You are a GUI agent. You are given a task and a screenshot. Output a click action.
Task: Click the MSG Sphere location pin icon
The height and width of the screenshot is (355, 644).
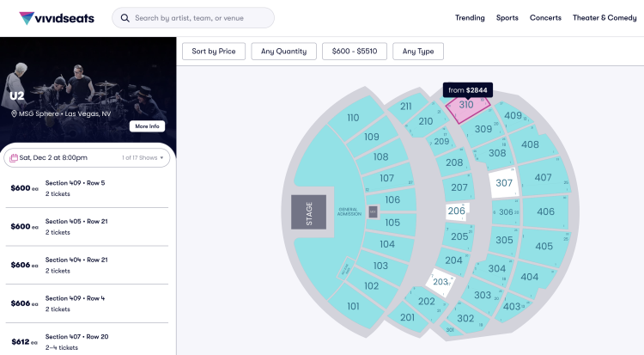point(14,113)
